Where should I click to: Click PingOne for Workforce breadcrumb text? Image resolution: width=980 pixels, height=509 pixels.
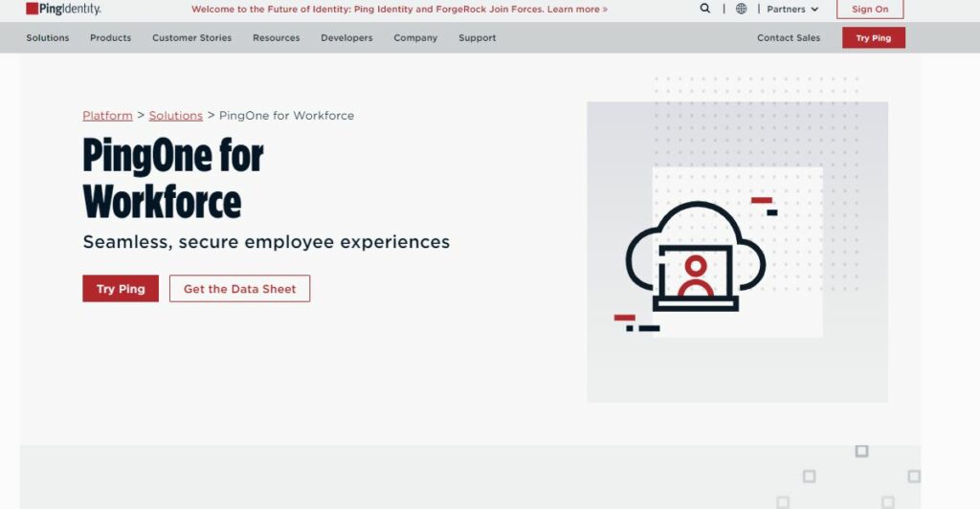tap(286, 116)
